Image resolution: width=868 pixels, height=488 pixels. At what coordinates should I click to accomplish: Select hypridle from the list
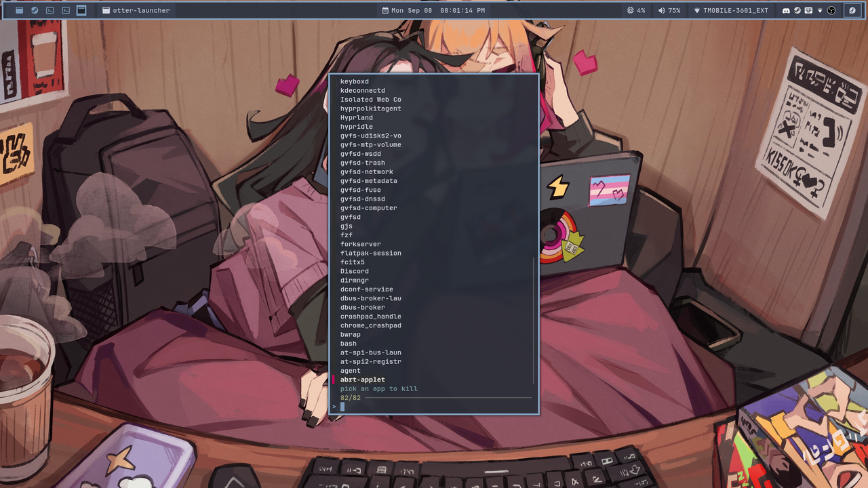click(x=357, y=127)
